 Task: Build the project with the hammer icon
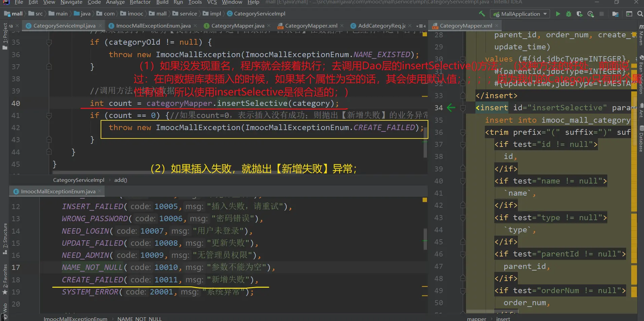(x=482, y=14)
